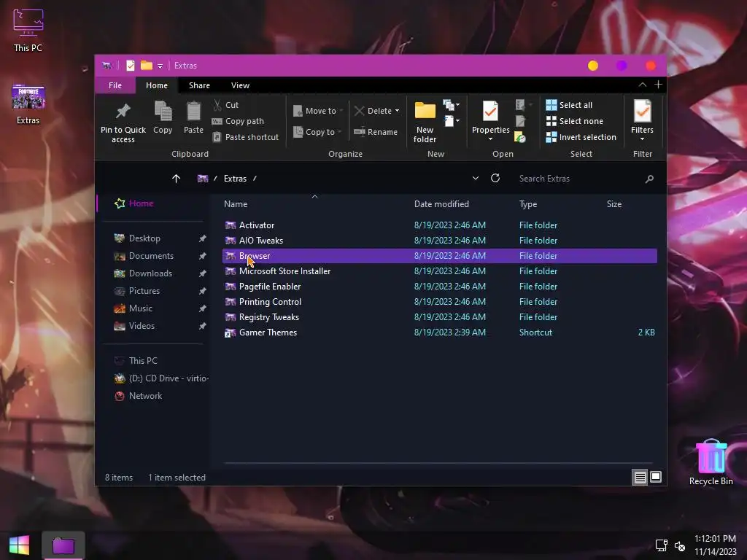This screenshot has height=560, width=747.
Task: Click Invert selection
Action: coord(581,137)
